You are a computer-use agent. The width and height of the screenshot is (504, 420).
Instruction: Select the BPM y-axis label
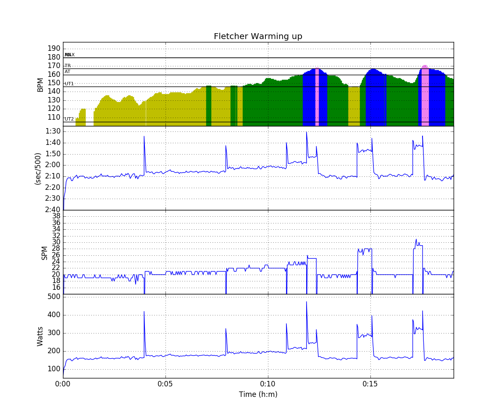coord(40,84)
